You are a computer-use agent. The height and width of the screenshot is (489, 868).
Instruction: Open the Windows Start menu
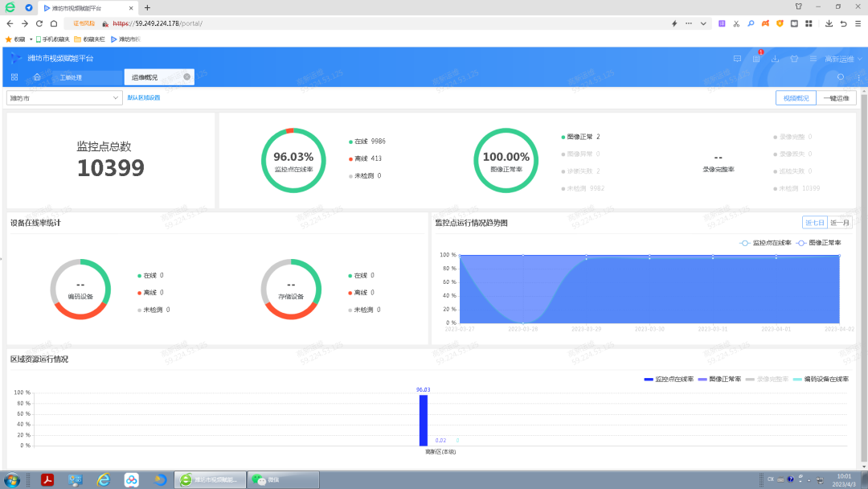pyautogui.click(x=11, y=479)
